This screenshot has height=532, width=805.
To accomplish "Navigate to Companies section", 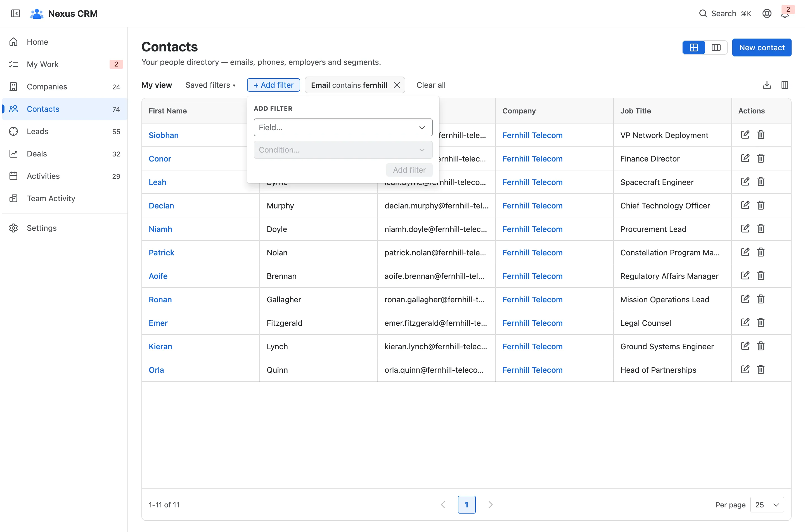I will [65, 87].
